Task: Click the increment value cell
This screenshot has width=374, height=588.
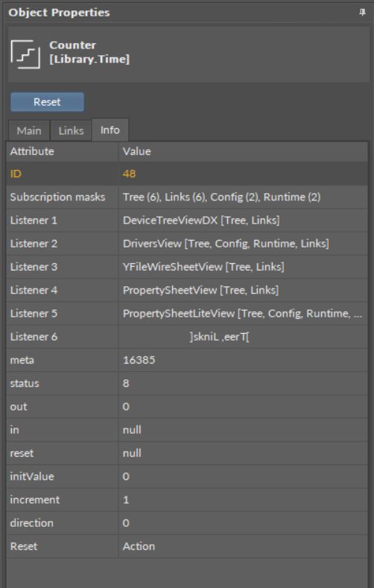Action: tap(243, 499)
